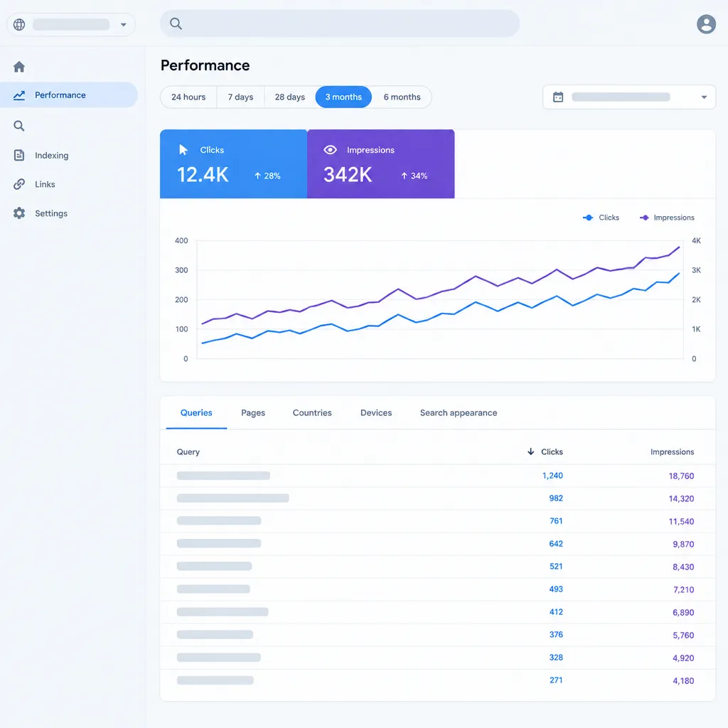The image size is (728, 728).
Task: Select the 24 hours range
Action: click(x=188, y=97)
